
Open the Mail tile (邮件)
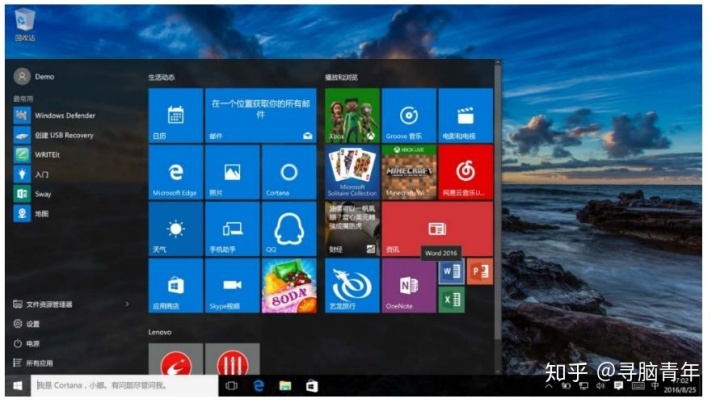pyautogui.click(x=261, y=116)
